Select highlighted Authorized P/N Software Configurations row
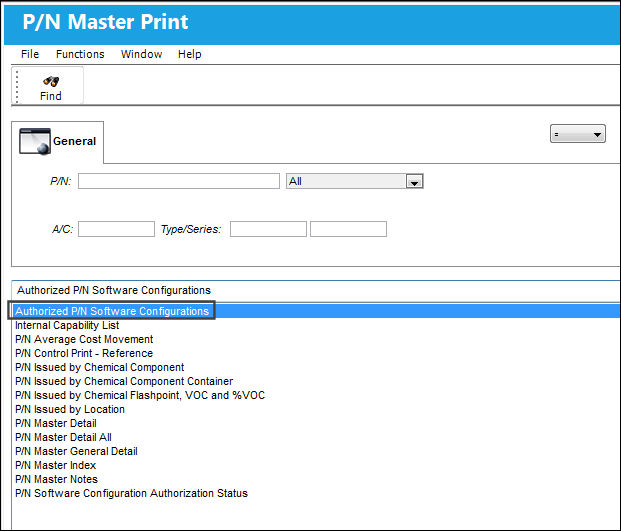The image size is (621, 531). pos(316,311)
